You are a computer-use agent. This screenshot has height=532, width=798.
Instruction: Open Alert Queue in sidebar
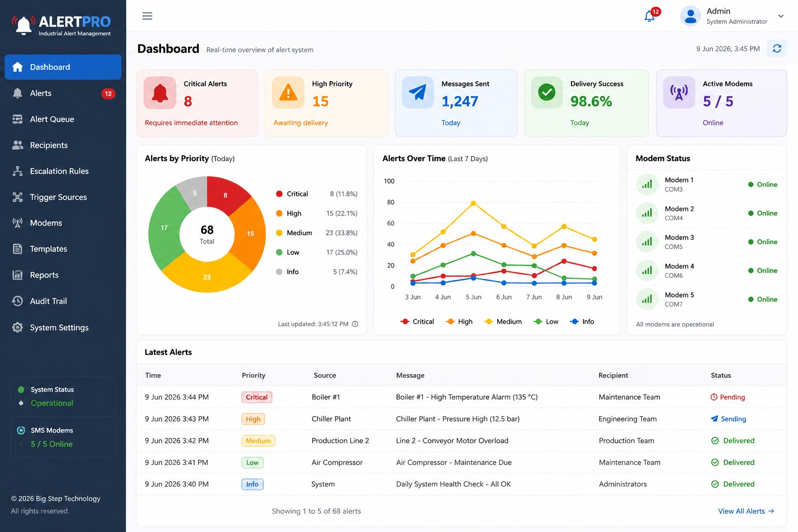(x=63, y=119)
